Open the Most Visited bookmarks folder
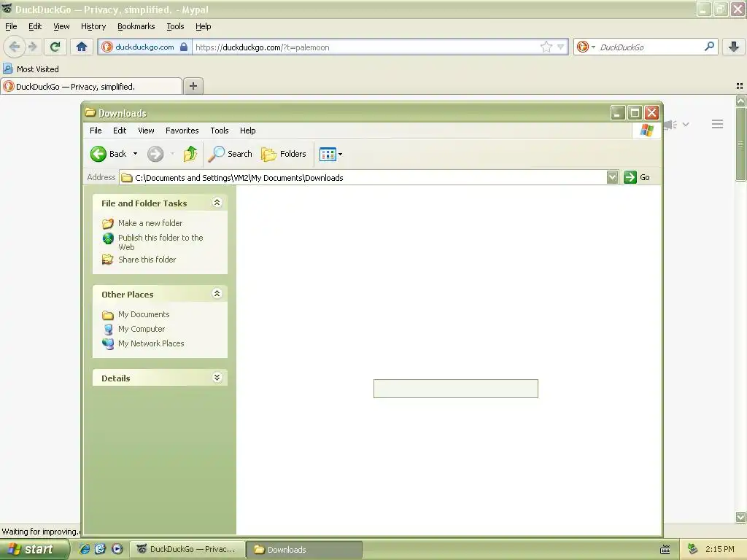The image size is (747, 560). 31,69
